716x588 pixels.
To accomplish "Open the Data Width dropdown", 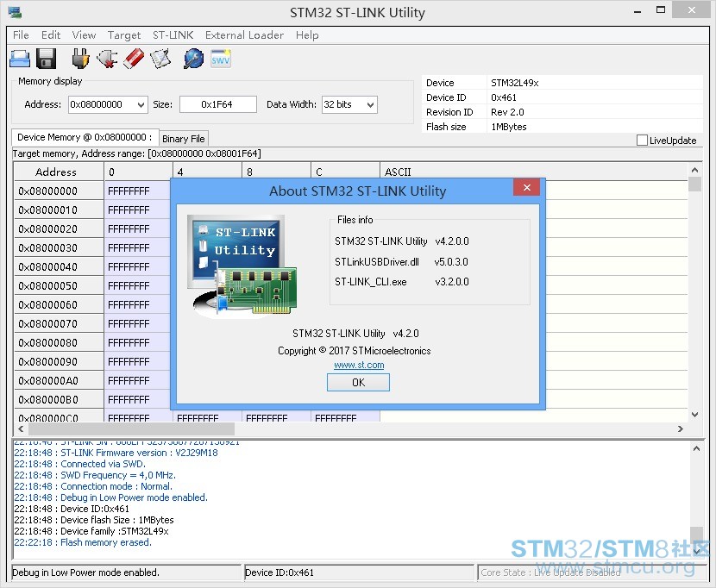I will (x=371, y=104).
